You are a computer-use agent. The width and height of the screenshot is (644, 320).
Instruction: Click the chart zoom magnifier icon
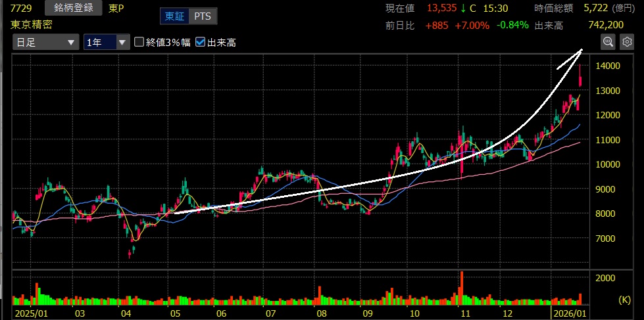(x=608, y=42)
